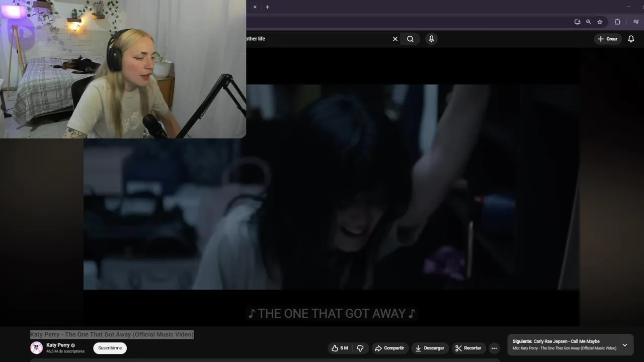Open YouTube notifications bell
Screen dimensions: 644x362
pyautogui.click(x=631, y=39)
